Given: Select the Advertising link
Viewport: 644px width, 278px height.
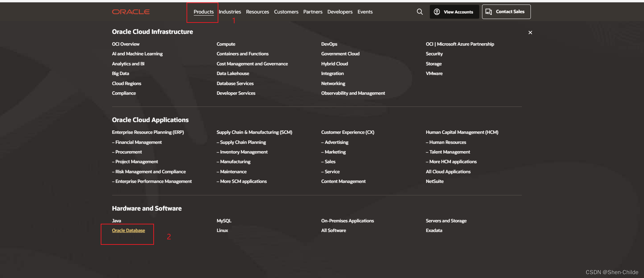Looking at the screenshot, I should coord(335,142).
